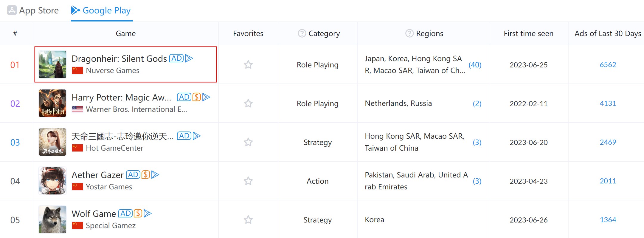Open the 6562 ads count link
This screenshot has height=238, width=644.
[x=608, y=65]
